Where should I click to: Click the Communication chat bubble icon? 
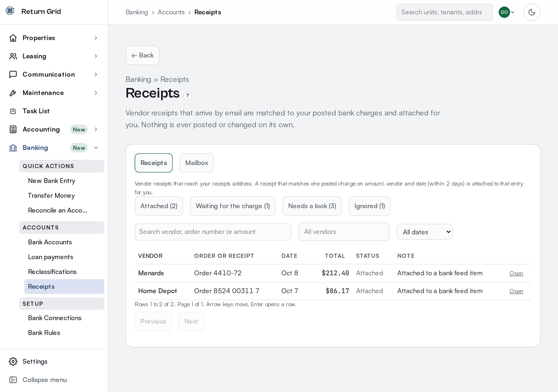point(13,75)
